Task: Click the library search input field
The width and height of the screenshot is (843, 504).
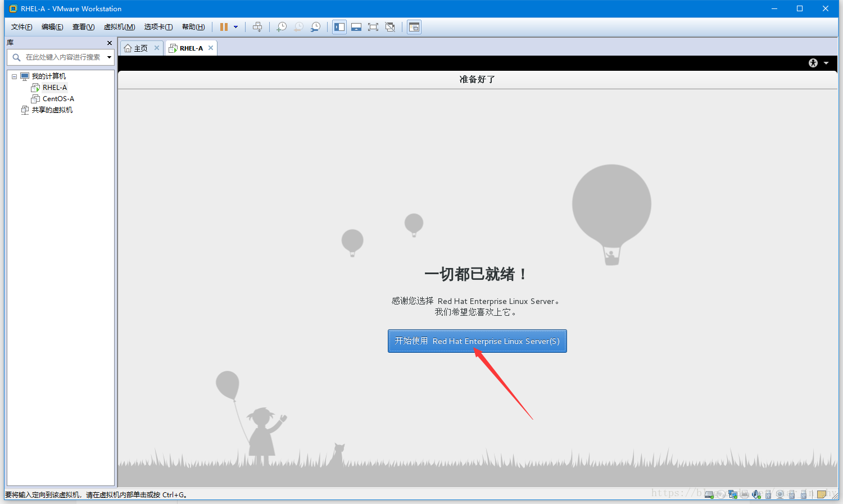Action: [x=62, y=57]
